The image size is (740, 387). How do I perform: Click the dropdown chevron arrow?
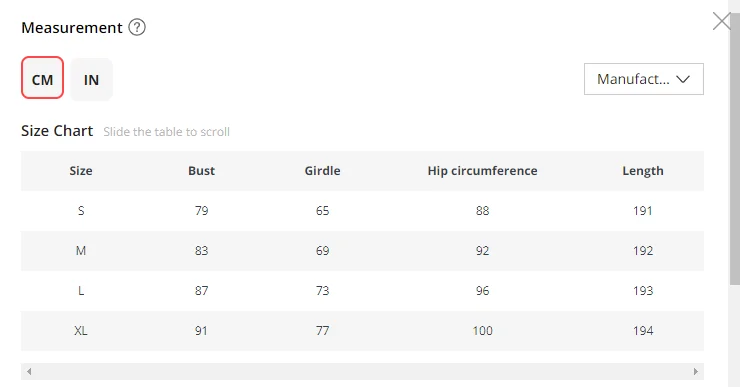pyautogui.click(x=683, y=79)
